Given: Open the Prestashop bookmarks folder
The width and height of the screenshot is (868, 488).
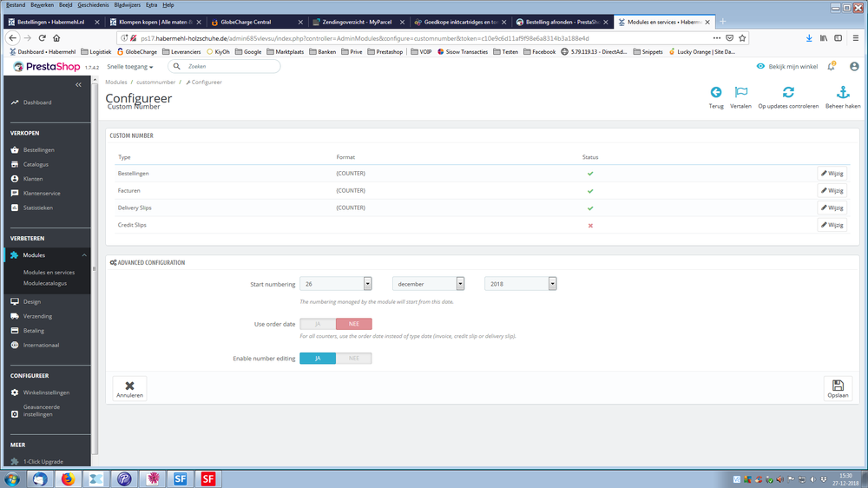Looking at the screenshot, I should tap(385, 52).
